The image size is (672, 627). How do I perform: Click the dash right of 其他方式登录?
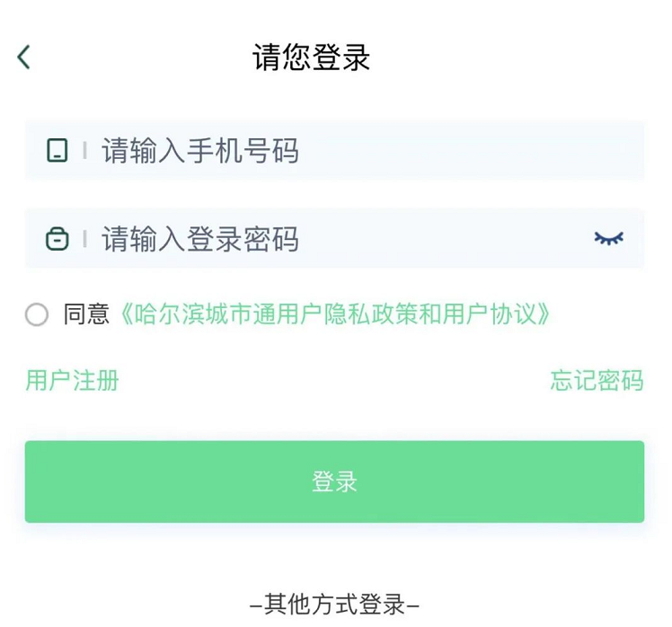(x=413, y=605)
